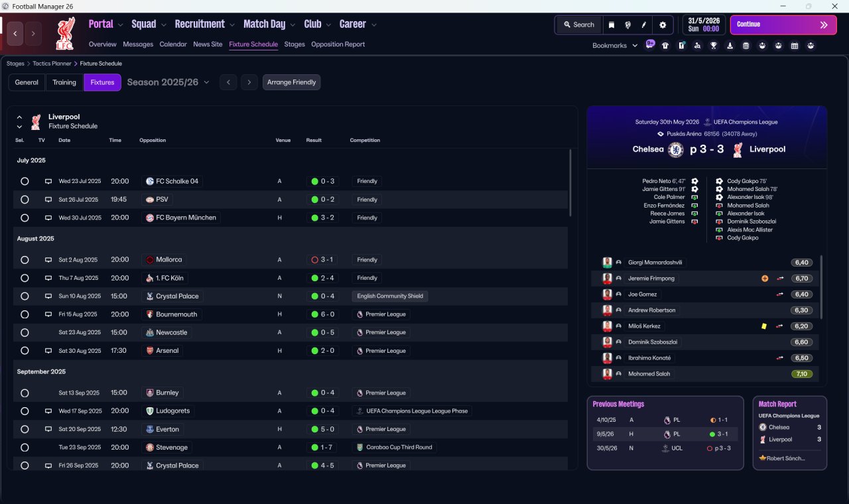
Task: Open the Opposition Report submenu
Action: coord(338,44)
